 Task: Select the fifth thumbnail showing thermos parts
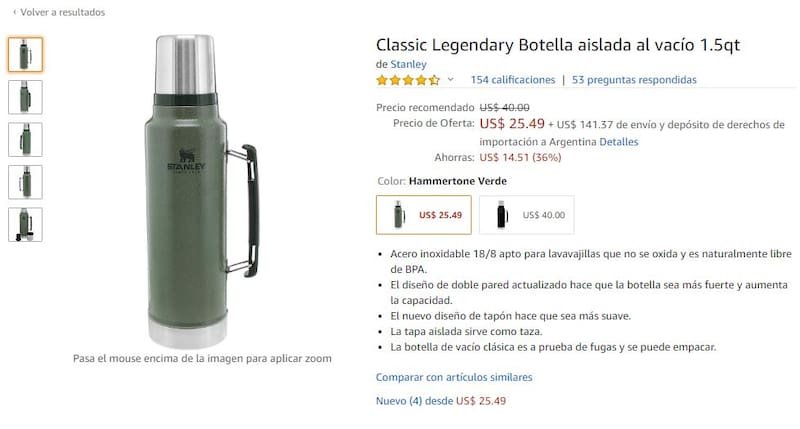point(26,224)
